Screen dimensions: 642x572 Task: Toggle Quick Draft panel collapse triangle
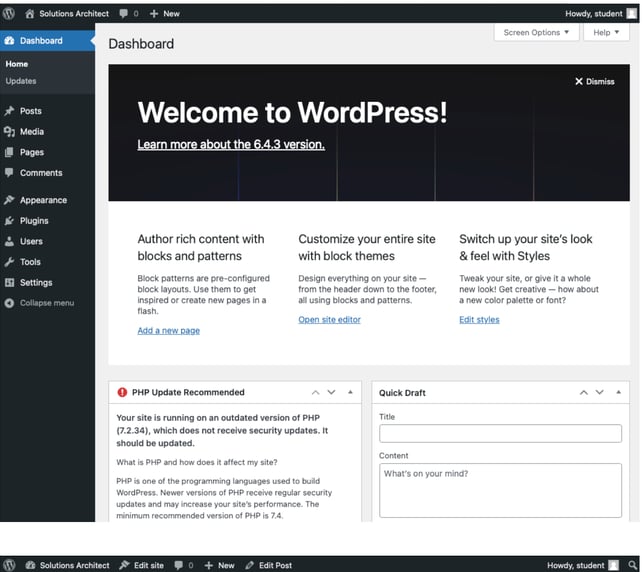point(618,392)
